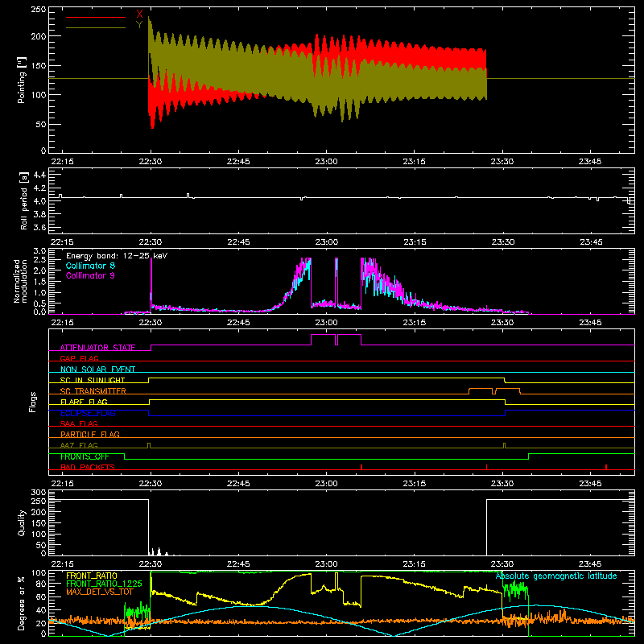
Task: Select the 'Pointing' axis label
Action: [x=22, y=80]
